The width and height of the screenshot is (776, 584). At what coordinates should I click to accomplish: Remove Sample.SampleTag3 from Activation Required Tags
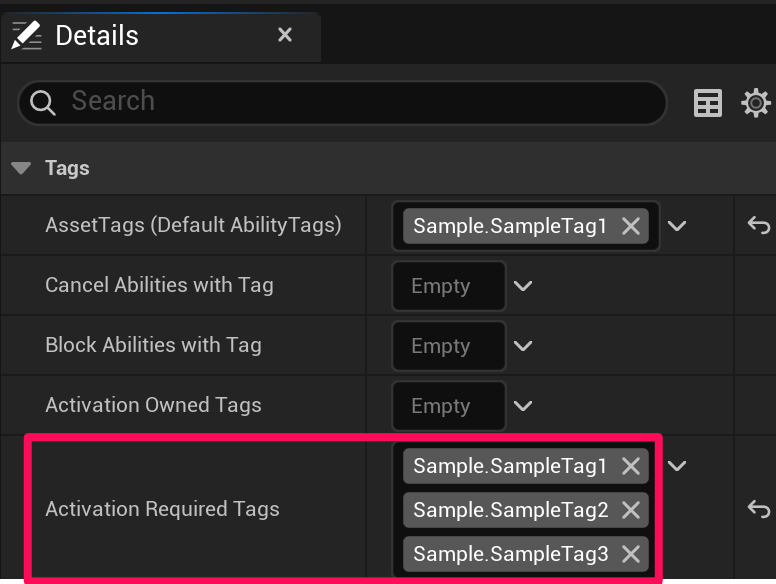point(630,554)
